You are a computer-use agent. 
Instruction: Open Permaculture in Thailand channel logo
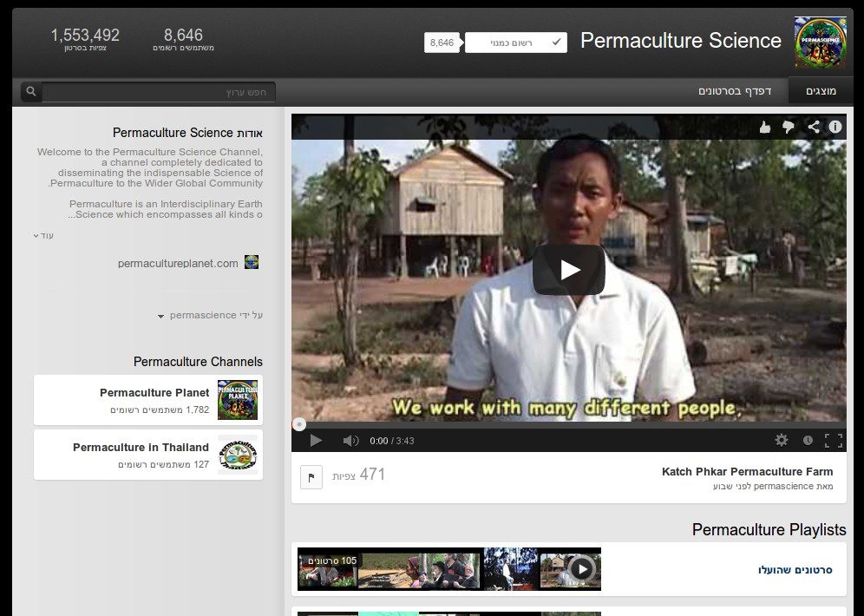[238, 455]
